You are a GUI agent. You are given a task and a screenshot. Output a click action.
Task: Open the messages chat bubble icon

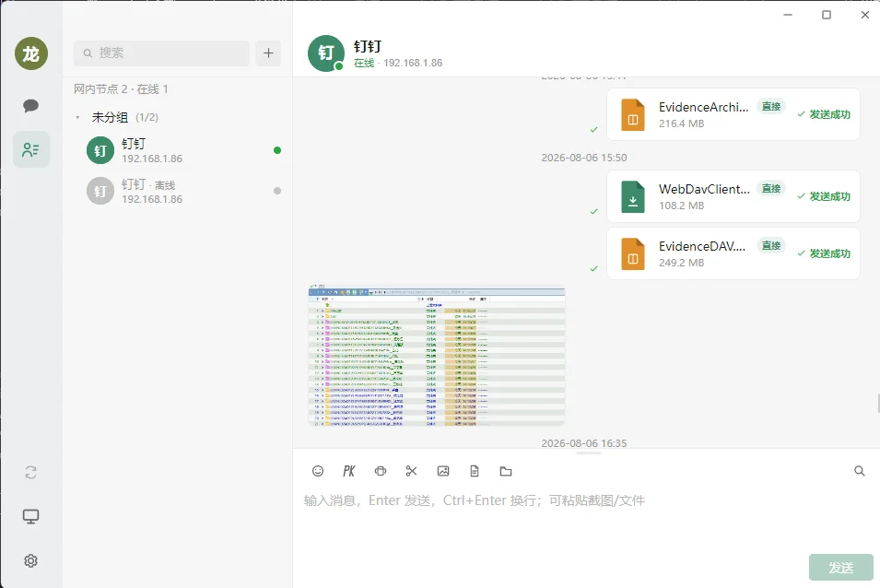click(x=30, y=105)
